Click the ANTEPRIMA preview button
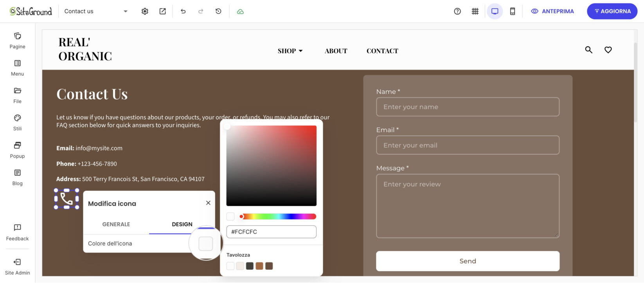Image resolution: width=644 pixels, height=283 pixels. (552, 11)
